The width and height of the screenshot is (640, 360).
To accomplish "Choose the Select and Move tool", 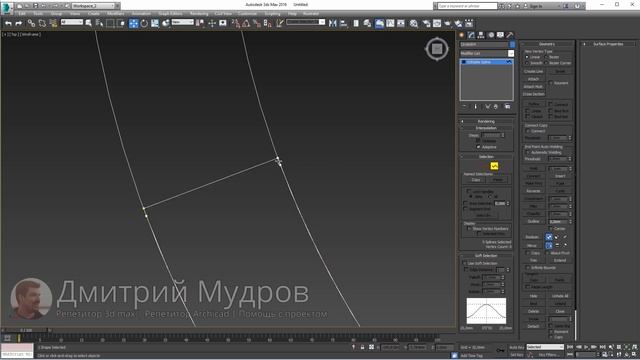I will (133, 24).
